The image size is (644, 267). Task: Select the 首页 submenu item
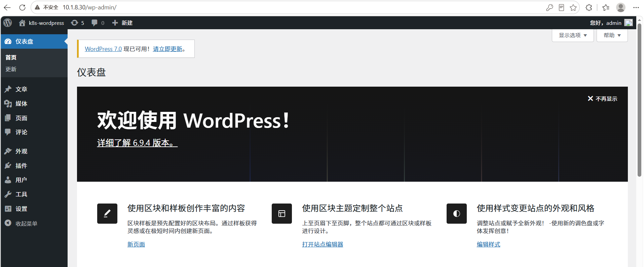pyautogui.click(x=11, y=57)
